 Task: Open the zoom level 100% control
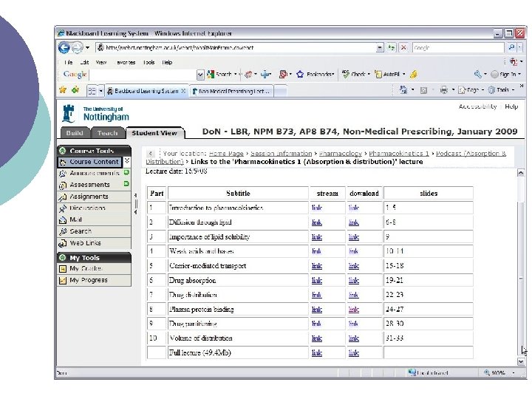(x=500, y=373)
